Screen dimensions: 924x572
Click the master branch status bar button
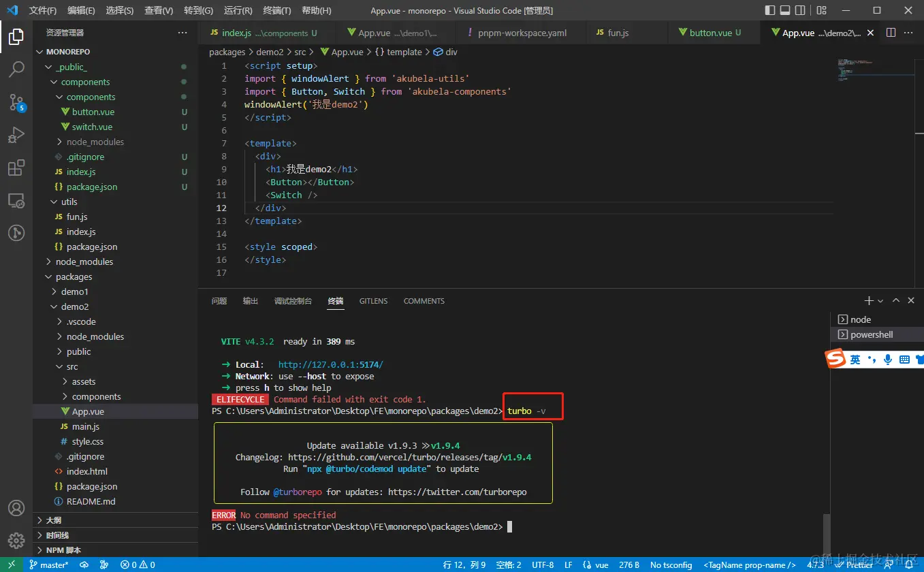[48, 565]
